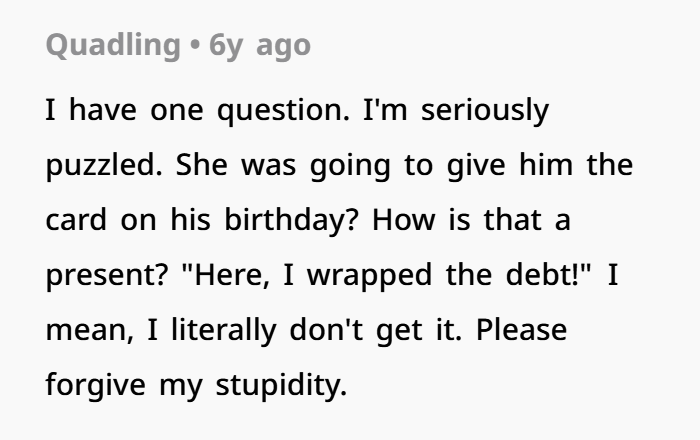Click the word 'stupidity.' ending the comment
The height and width of the screenshot is (440, 700).
click(281, 385)
